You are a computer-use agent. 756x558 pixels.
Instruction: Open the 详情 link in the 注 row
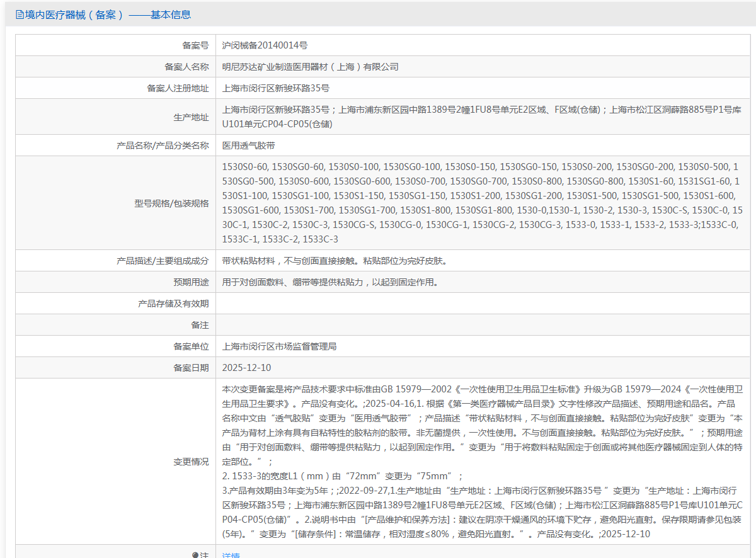point(231,555)
